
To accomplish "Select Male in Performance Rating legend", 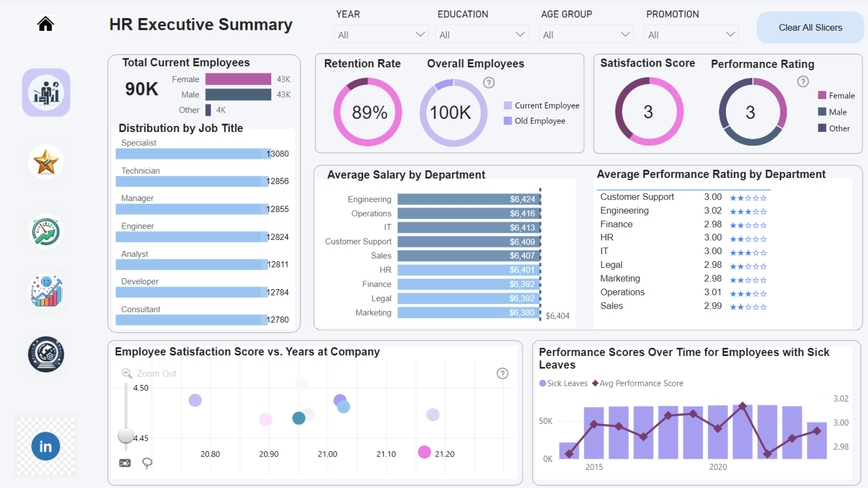I will (832, 112).
